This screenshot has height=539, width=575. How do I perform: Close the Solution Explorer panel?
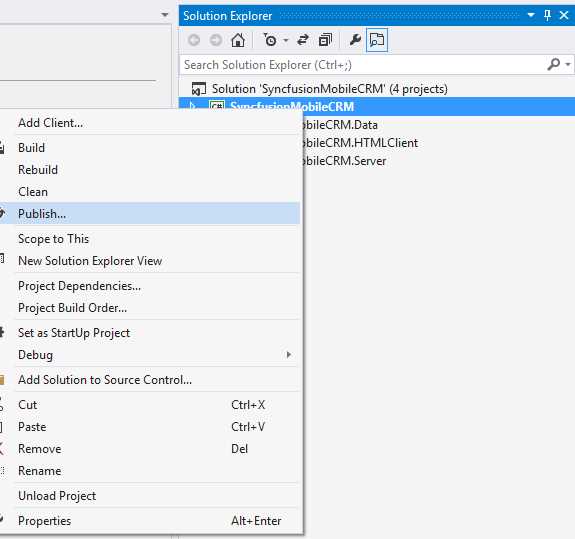(x=564, y=15)
